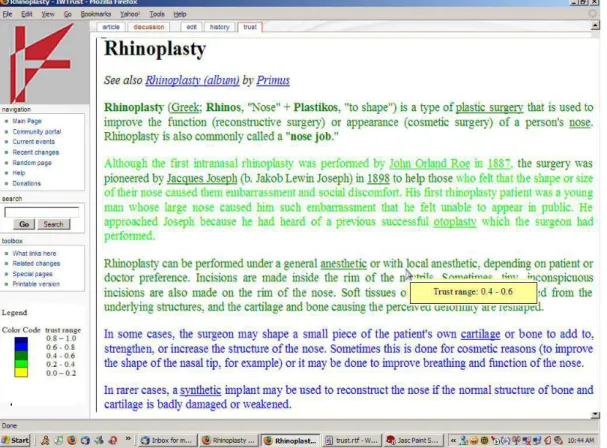Screen dimensions: 607x448
Task: Expand hidden system tray icons chevron
Action: 453,440
